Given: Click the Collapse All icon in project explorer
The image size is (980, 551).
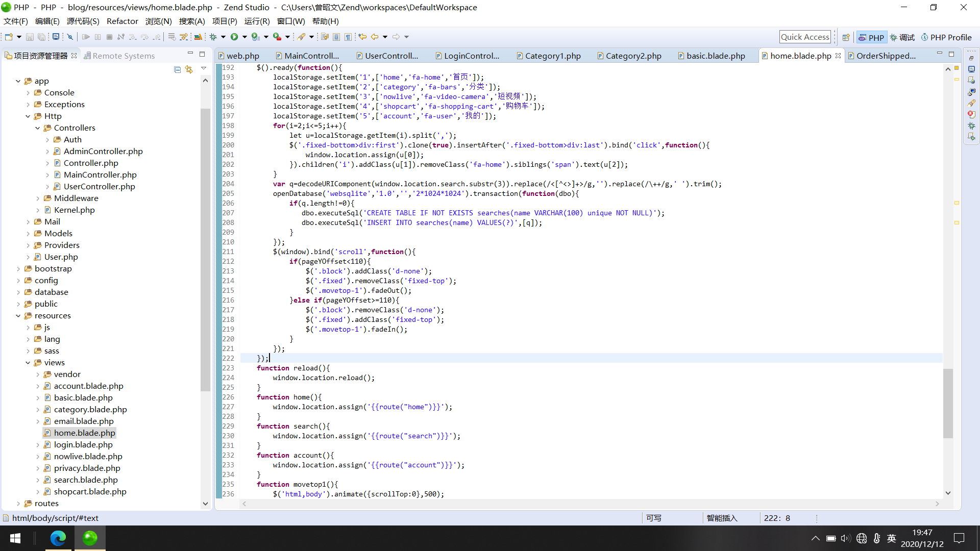Looking at the screenshot, I should click(177, 69).
